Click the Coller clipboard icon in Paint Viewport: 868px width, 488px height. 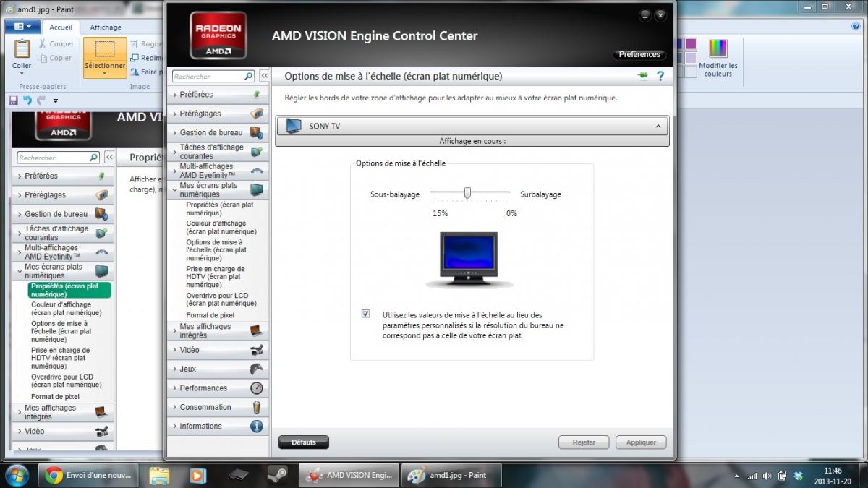point(22,48)
